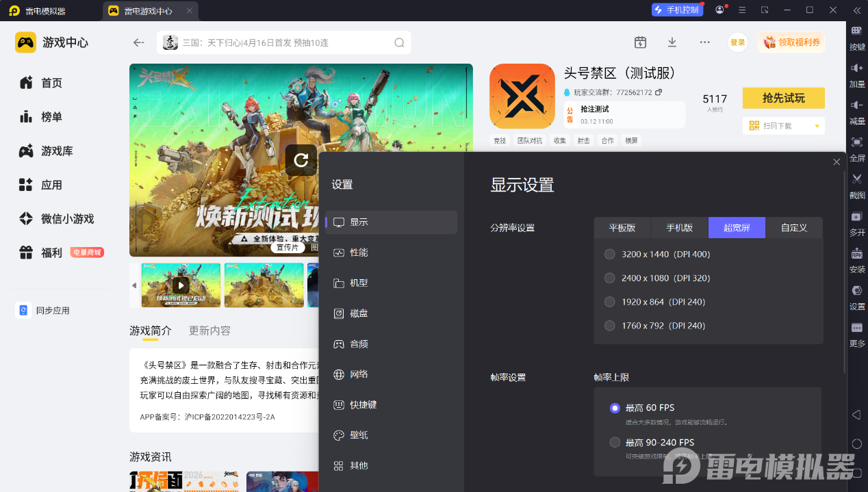
Task: Click the 手机控制 phone control button
Action: tap(677, 10)
